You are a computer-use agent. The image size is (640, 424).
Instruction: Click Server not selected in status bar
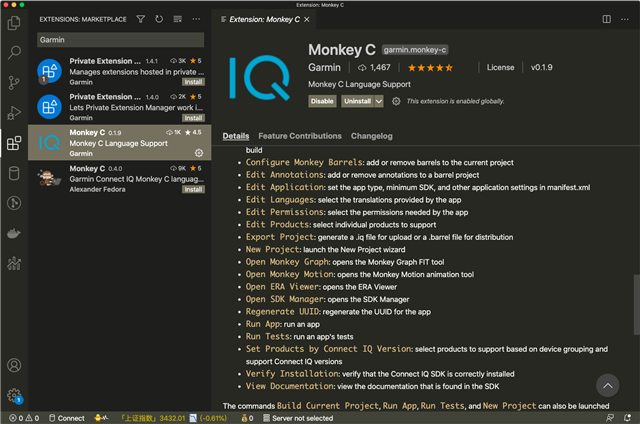point(298,418)
